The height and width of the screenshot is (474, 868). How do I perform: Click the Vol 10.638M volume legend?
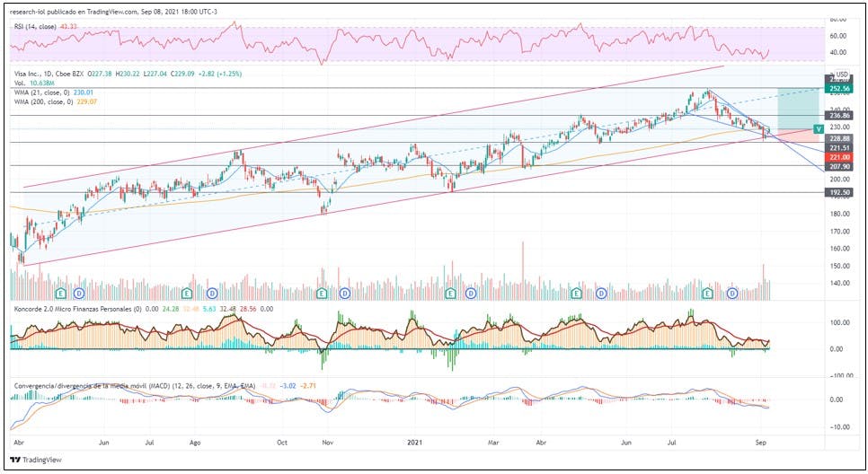[x=34, y=83]
